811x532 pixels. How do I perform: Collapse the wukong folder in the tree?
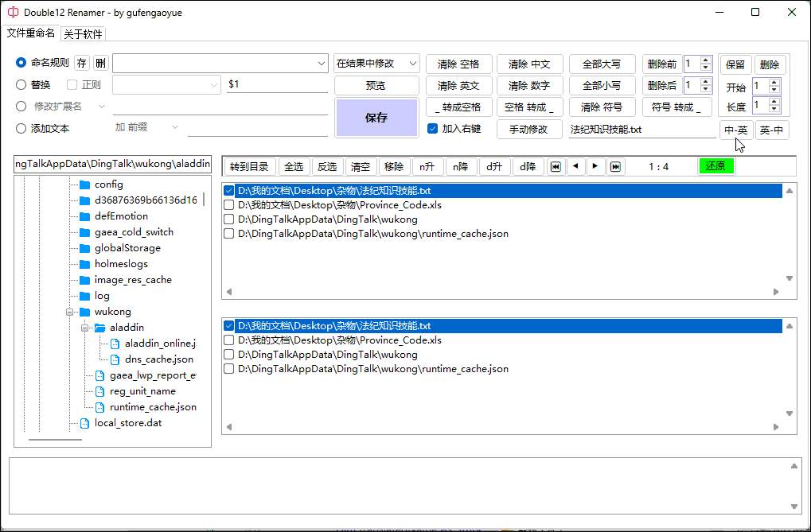70,312
